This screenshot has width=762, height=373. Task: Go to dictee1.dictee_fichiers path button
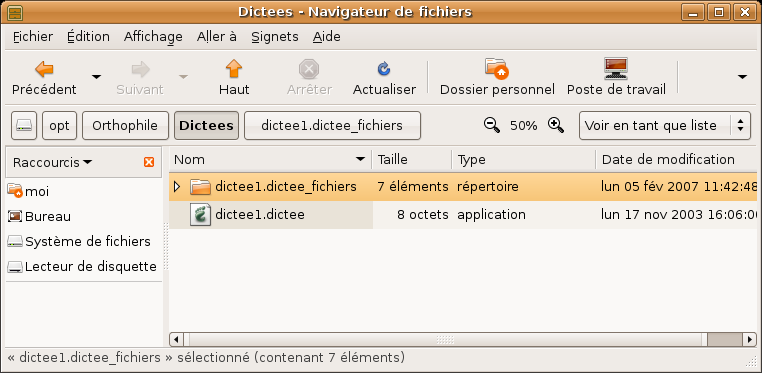click(332, 126)
